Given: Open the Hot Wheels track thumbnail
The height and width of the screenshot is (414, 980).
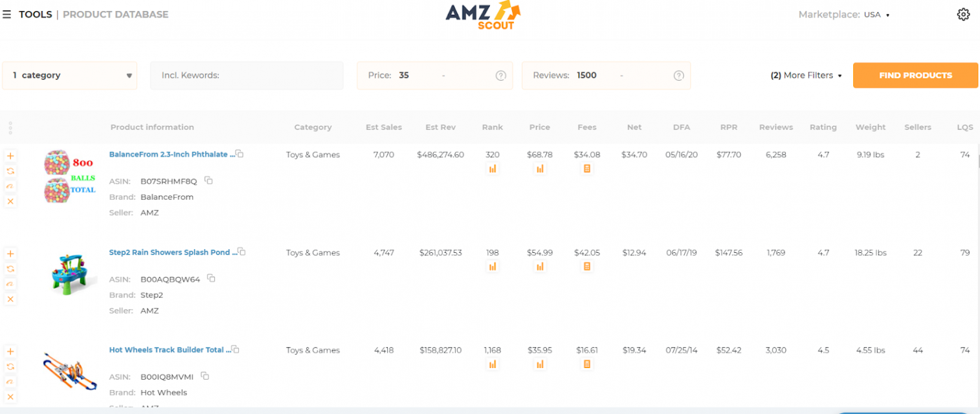Looking at the screenshot, I should 70,371.
